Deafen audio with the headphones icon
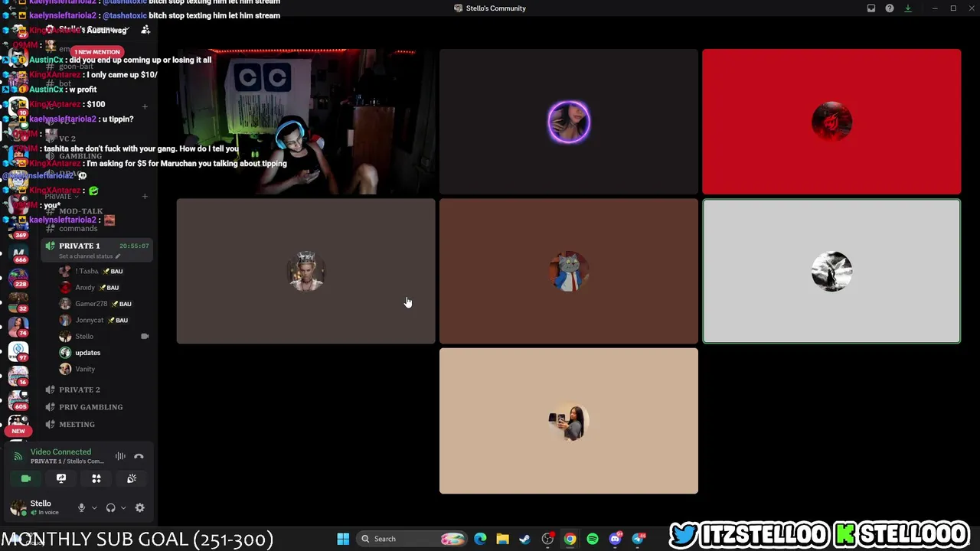Screen dimensions: 980x551 tap(110, 507)
